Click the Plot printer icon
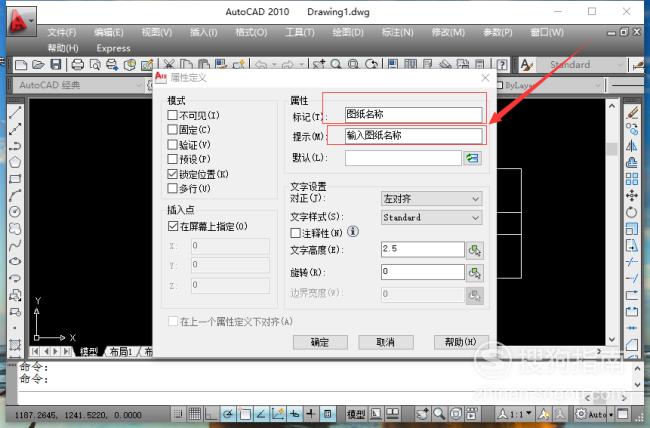Viewport: 650px width, 428px height. pyautogui.click(x=78, y=65)
